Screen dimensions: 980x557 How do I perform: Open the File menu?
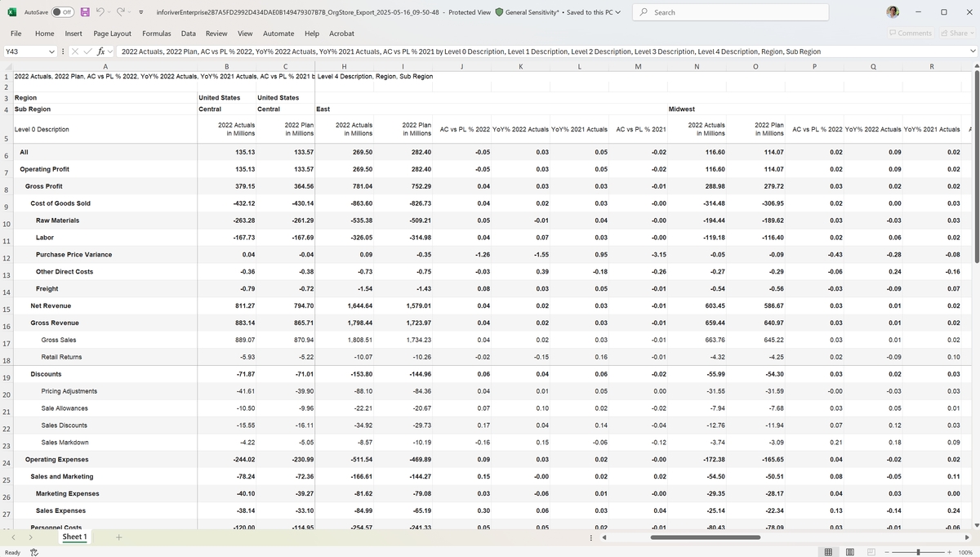coord(16,33)
